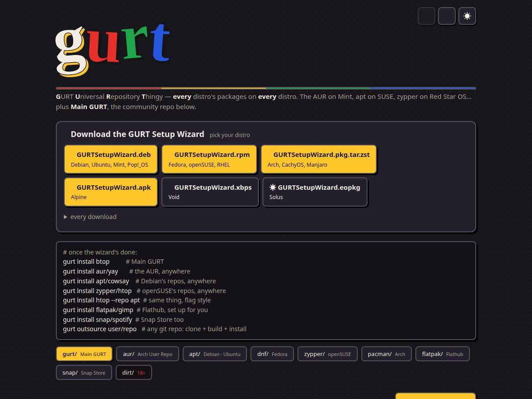Viewport: 532px width, 399px height.
Task: Open the zypper/ openSUSE tab
Action: tap(328, 354)
